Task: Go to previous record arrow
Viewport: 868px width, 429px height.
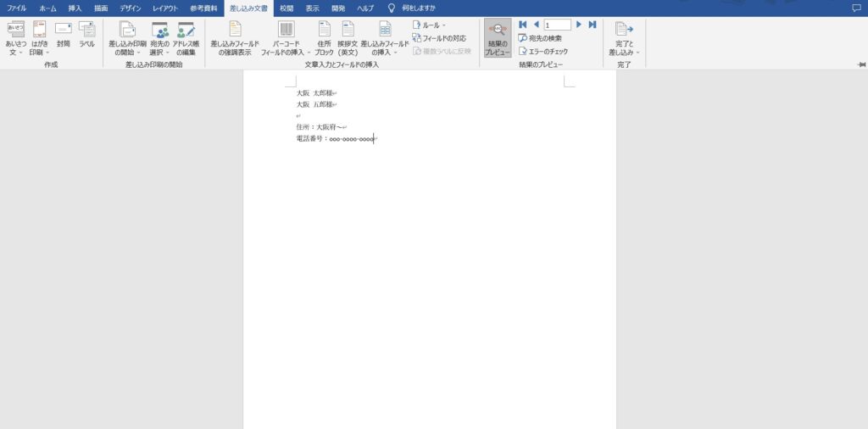Action: click(x=536, y=25)
